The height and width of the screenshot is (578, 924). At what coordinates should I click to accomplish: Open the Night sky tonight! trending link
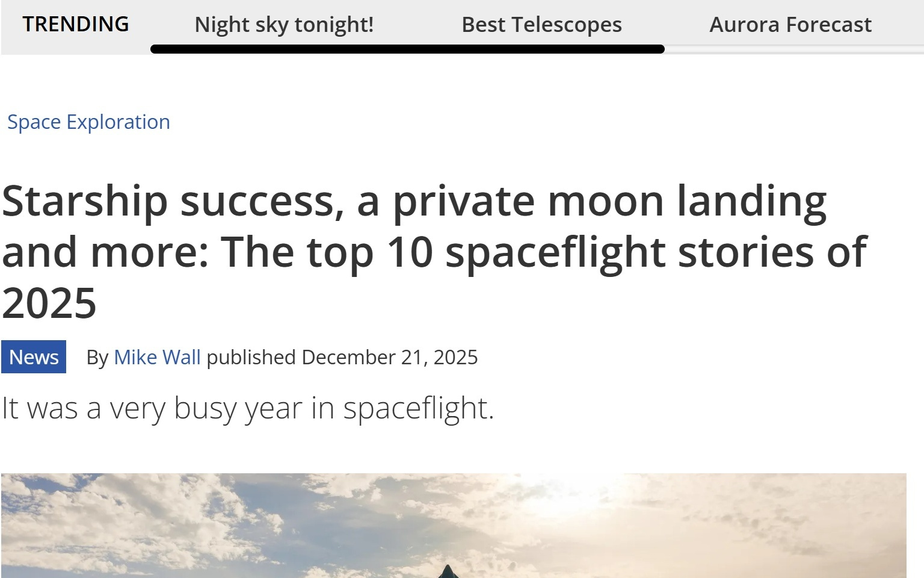pos(283,24)
